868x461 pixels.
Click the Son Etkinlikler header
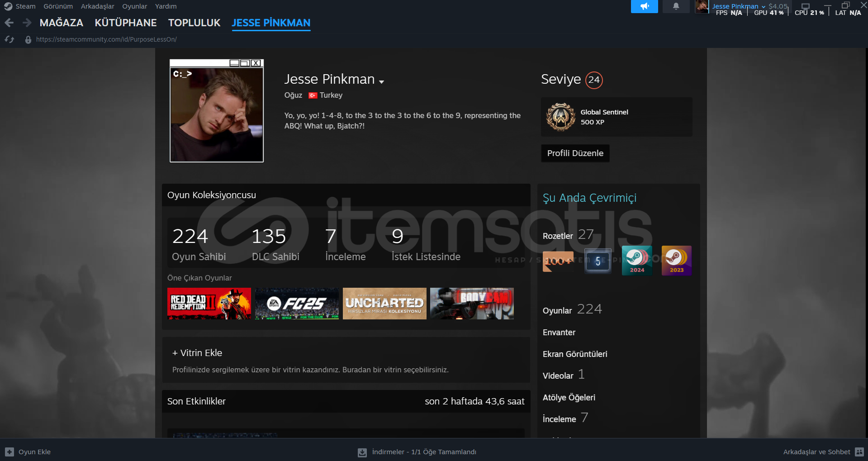click(x=346, y=401)
